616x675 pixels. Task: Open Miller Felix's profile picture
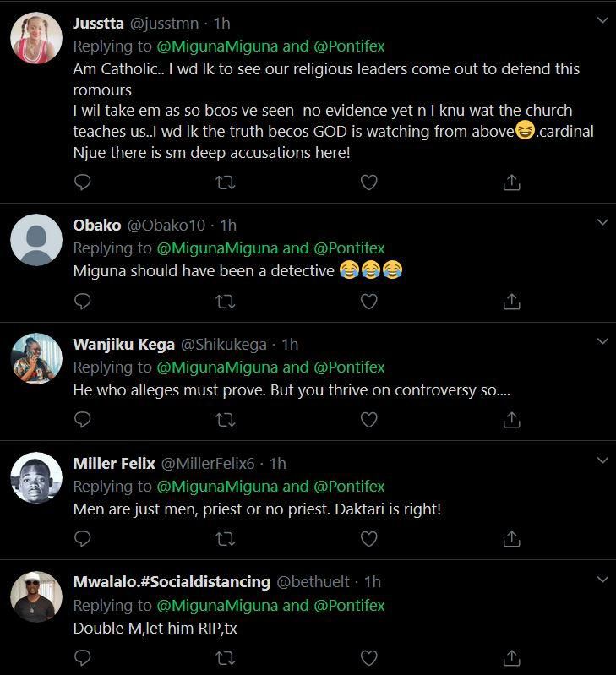(x=36, y=478)
